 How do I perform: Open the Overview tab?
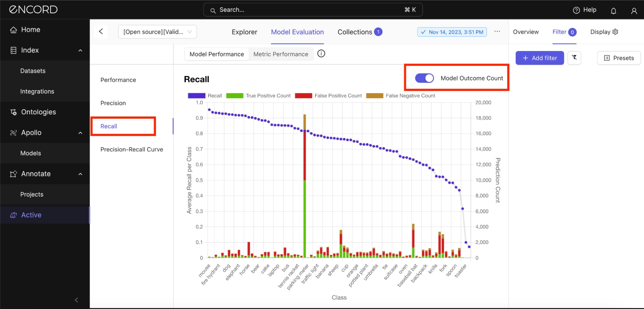click(x=525, y=32)
